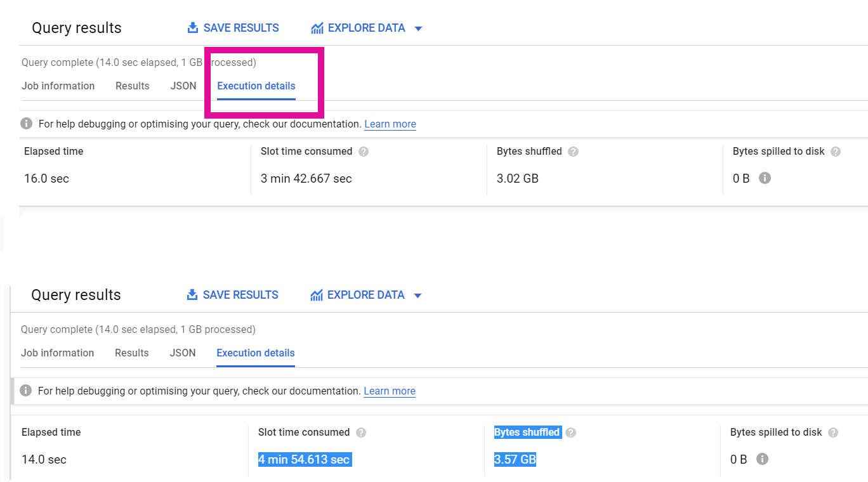
Task: Expand the lower Explore Data dropdown arrow
Action: click(x=417, y=296)
